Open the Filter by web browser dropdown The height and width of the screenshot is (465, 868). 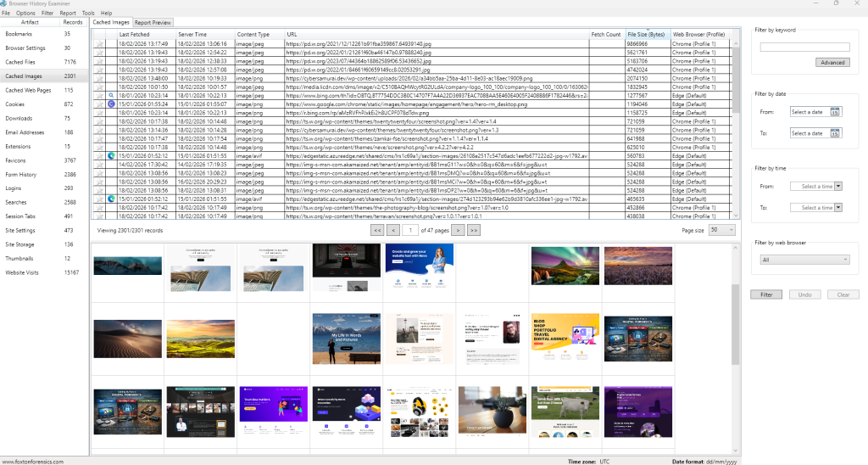click(804, 260)
